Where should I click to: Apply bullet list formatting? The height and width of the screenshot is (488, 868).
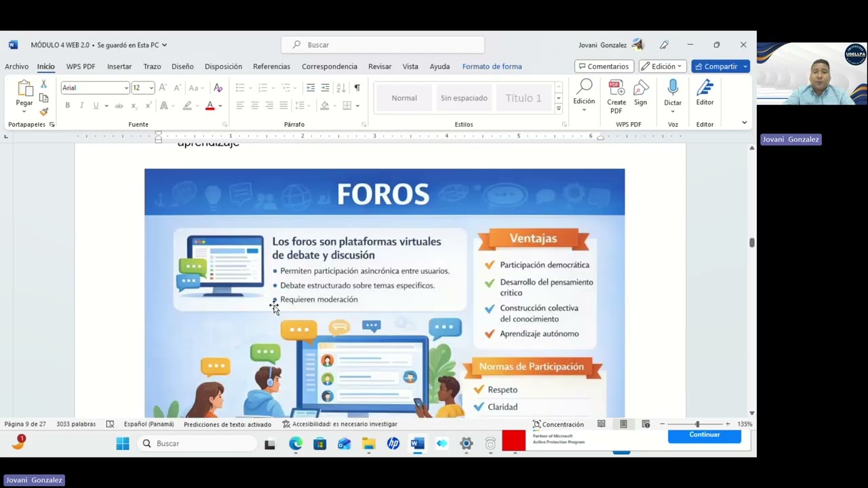tap(240, 87)
